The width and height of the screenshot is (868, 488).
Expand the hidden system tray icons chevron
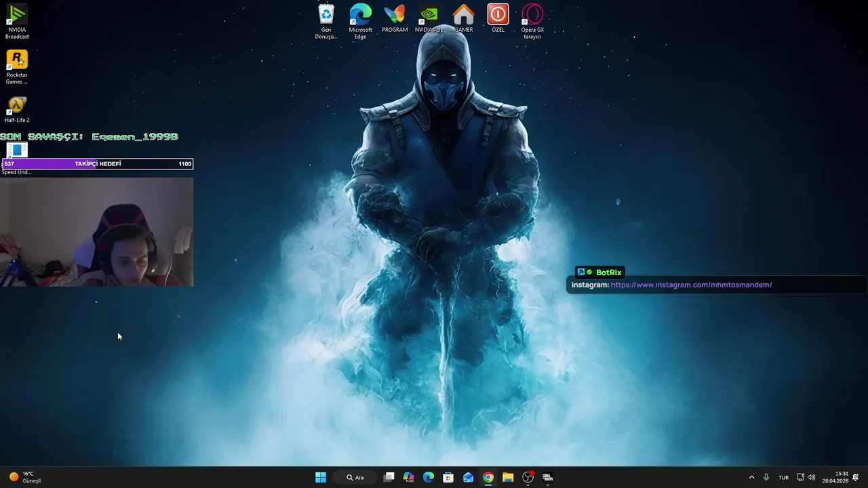click(x=751, y=477)
